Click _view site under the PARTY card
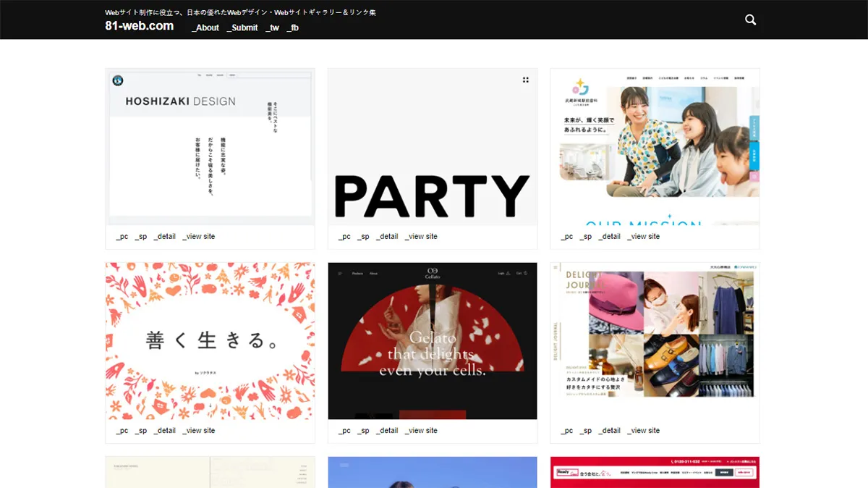 click(x=421, y=236)
